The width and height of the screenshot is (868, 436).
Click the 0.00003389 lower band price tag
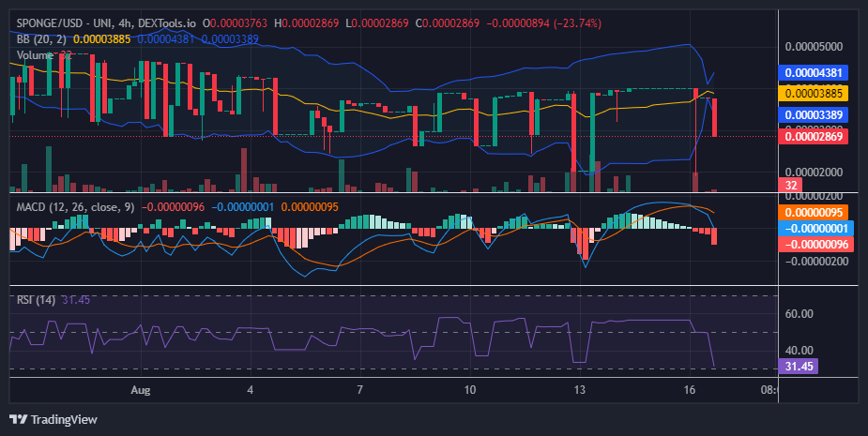813,115
